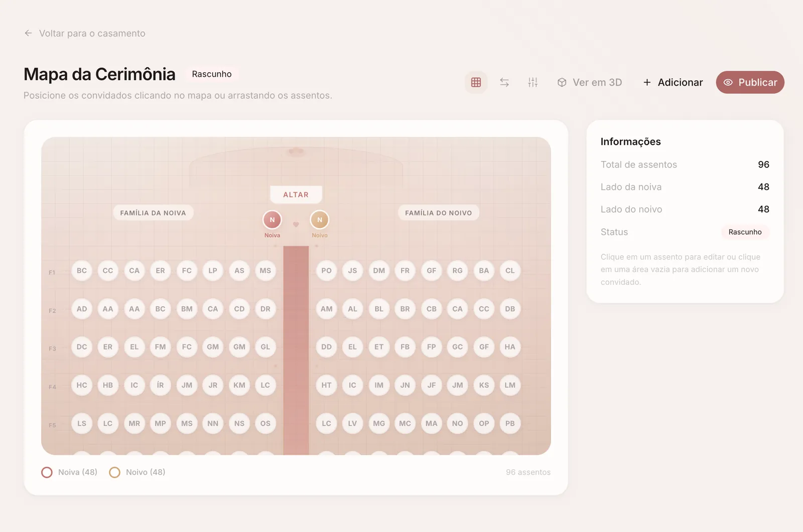Select seat DC in row F3

pyautogui.click(x=82, y=347)
